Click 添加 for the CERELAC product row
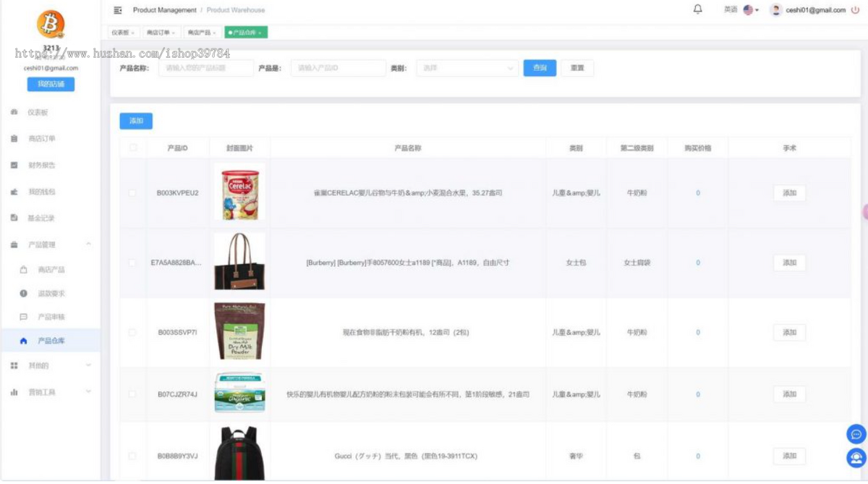 pyautogui.click(x=789, y=193)
